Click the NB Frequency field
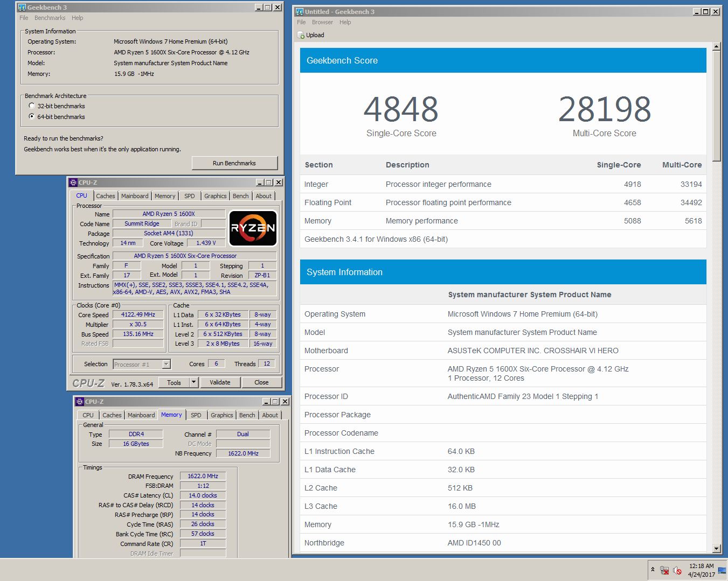Viewport: 728px width, 581px height. tap(243, 453)
